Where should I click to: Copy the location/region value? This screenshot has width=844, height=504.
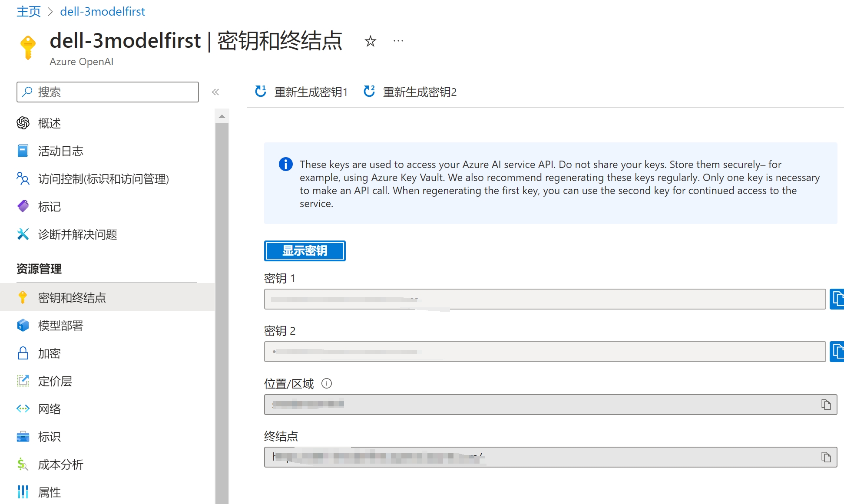tap(826, 405)
